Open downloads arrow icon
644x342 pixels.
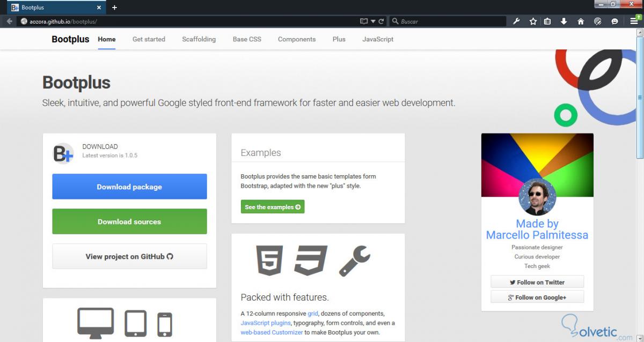[x=563, y=21]
